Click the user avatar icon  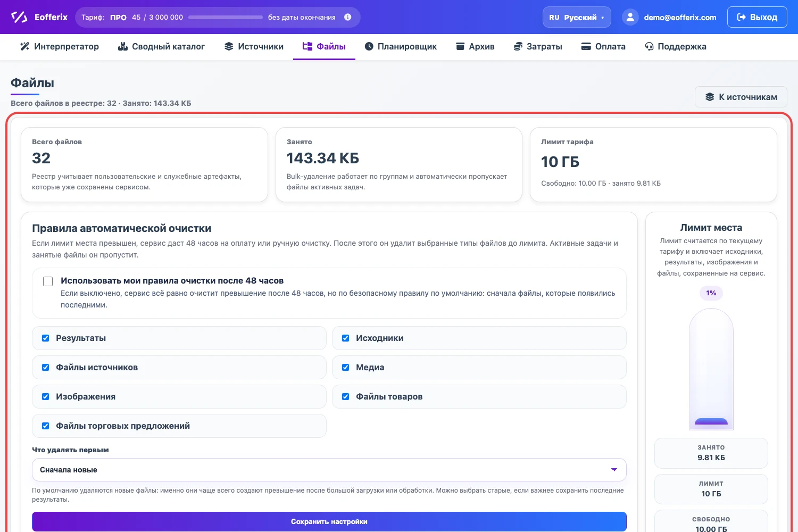[630, 17]
